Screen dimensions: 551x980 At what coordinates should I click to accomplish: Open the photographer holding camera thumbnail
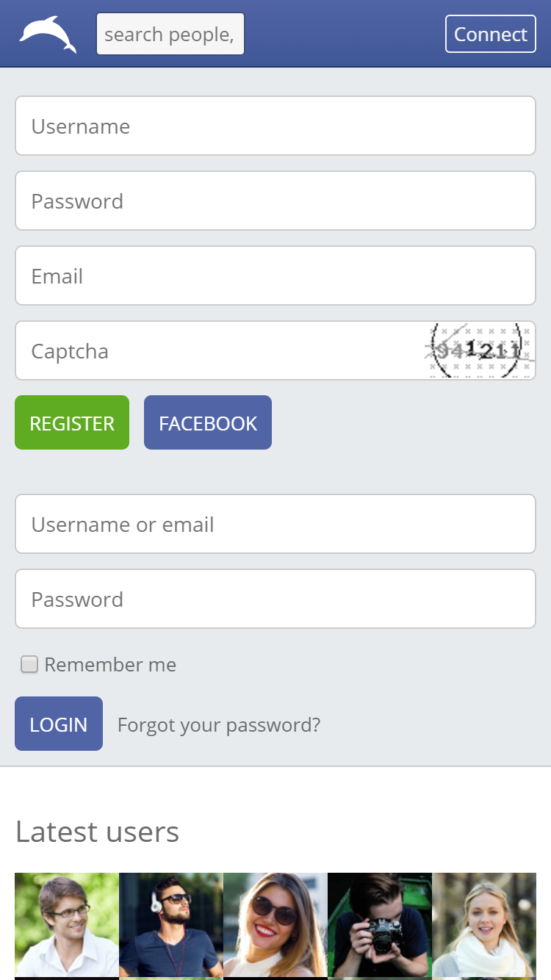click(379, 924)
